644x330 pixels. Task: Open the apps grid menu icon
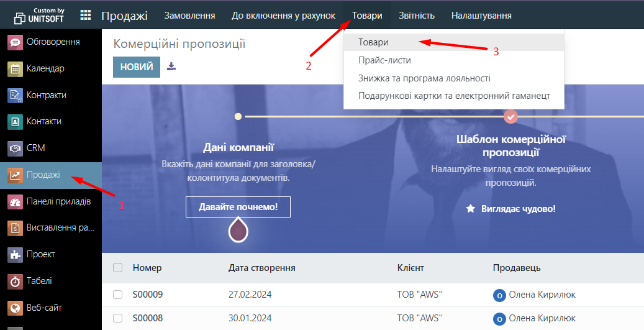click(86, 16)
